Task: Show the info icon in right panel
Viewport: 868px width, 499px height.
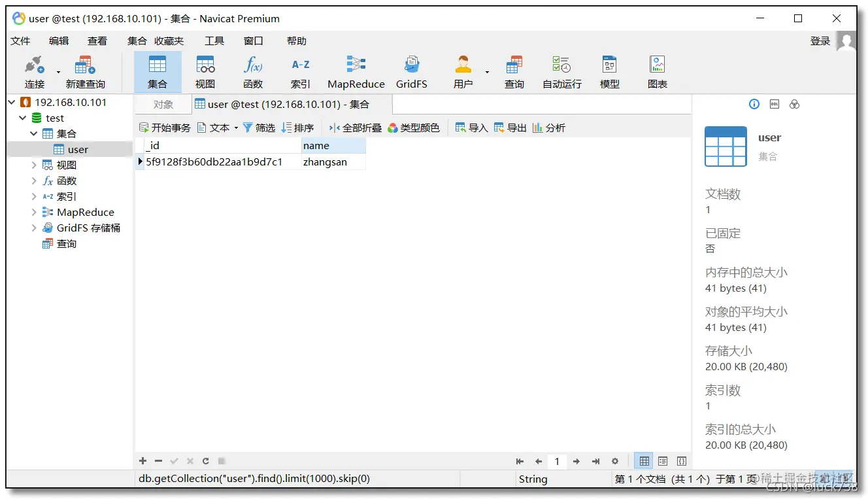Action: coord(754,105)
